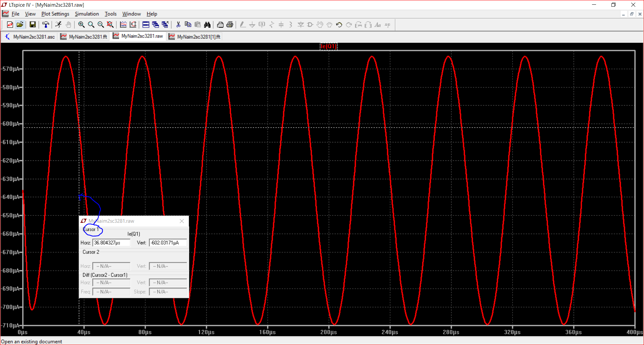Zoom out with the minus magnifier icon

[x=101, y=24]
